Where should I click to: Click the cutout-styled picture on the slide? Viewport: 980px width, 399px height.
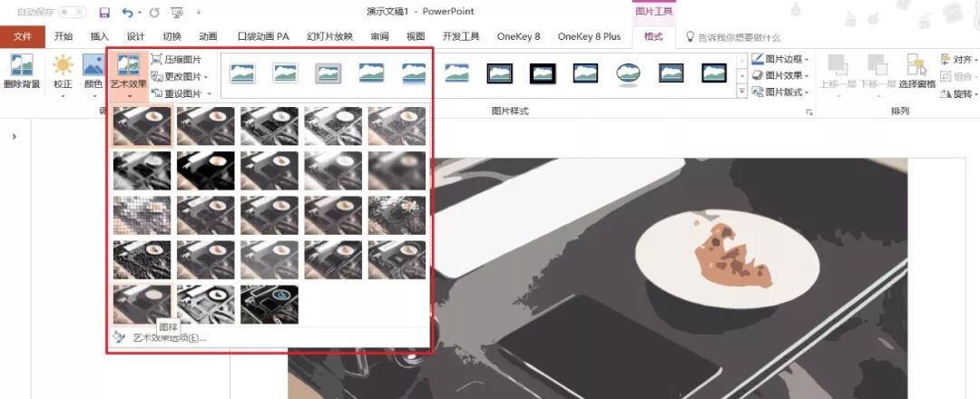click(669, 278)
